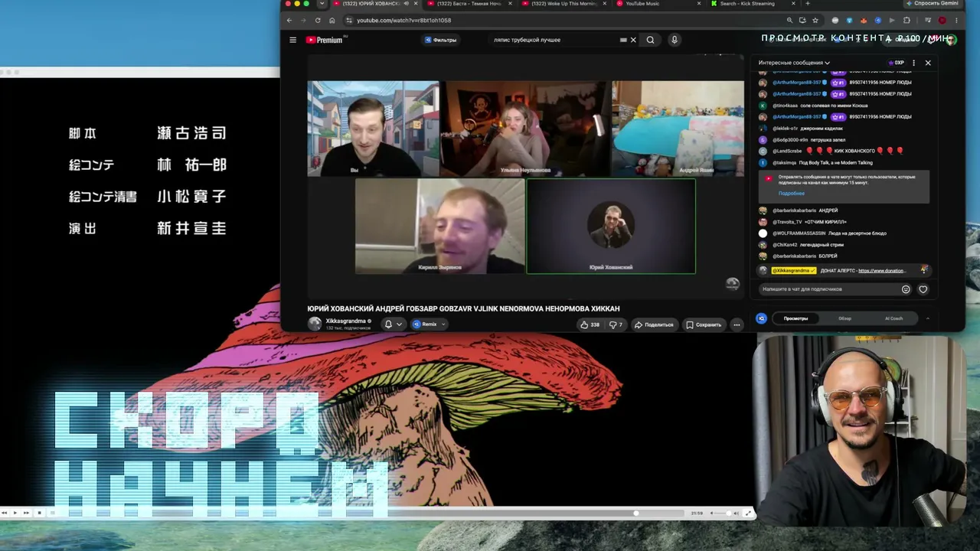Open the Xikkasgrandma channel name link
Image resolution: width=980 pixels, height=551 pixels.
[x=345, y=321]
